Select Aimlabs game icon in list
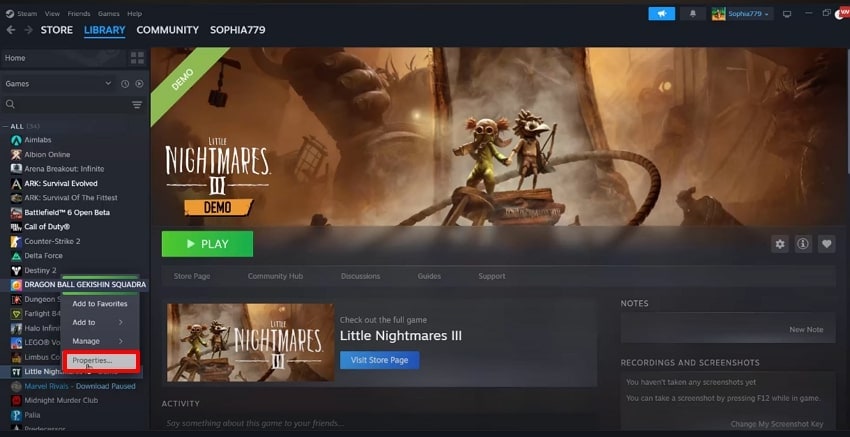The image size is (850, 437). coord(16,140)
